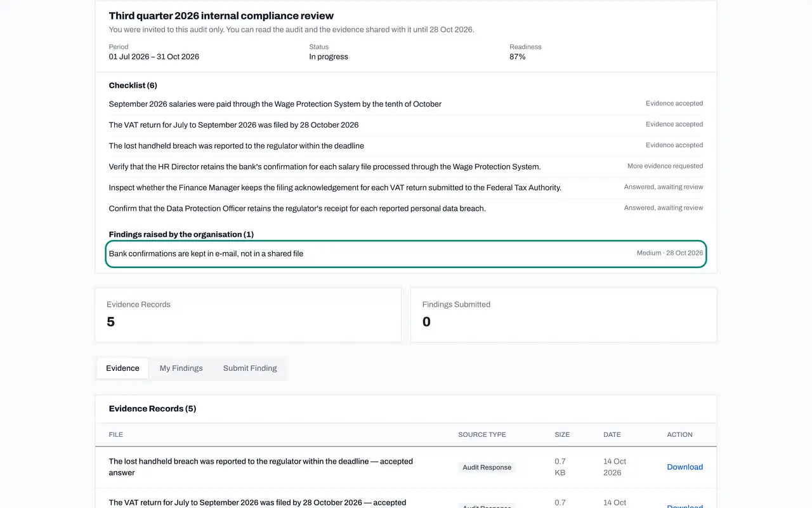This screenshot has height=508, width=812.
Task: Click 'Answered, awaiting review' on the Data Protection Officer row
Action: [664, 208]
